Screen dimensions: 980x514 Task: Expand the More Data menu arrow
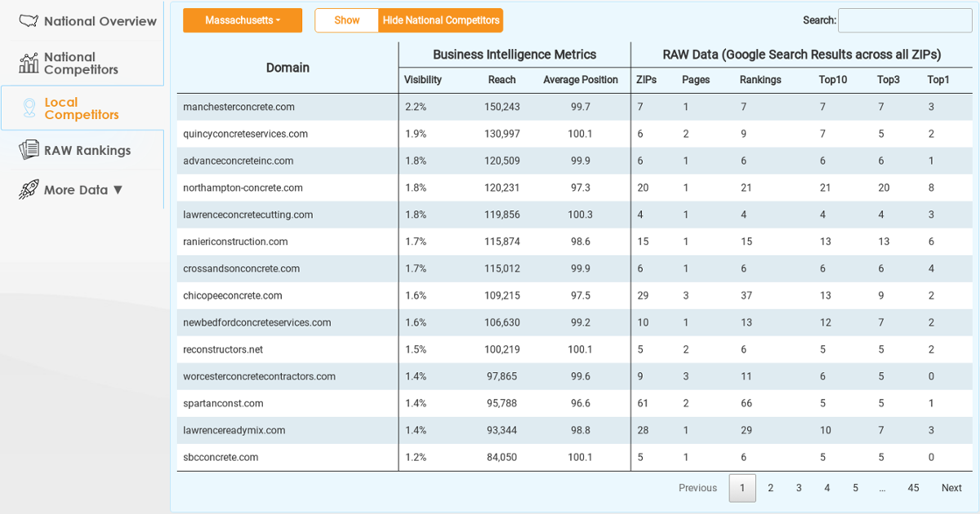pos(118,190)
